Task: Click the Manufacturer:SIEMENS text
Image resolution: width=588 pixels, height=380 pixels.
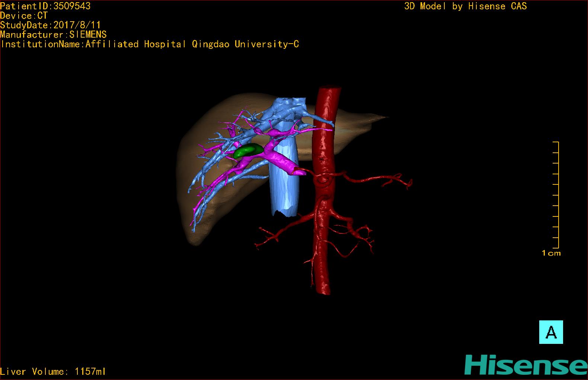Action: [54, 35]
